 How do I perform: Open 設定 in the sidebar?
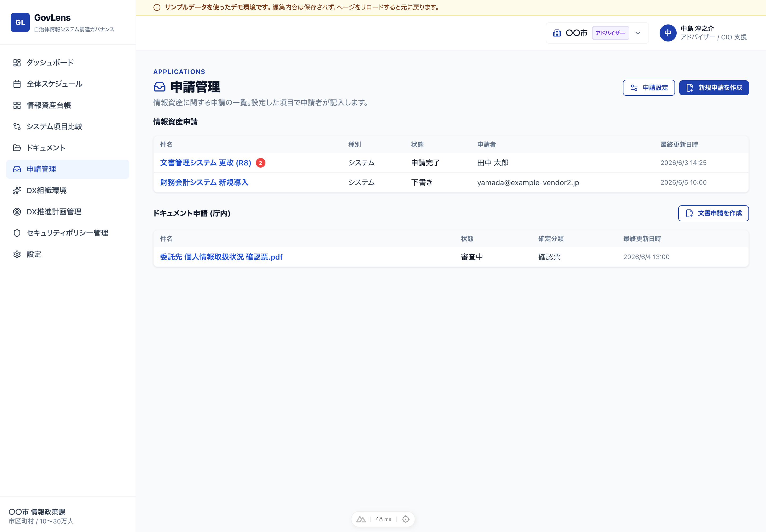[68, 254]
